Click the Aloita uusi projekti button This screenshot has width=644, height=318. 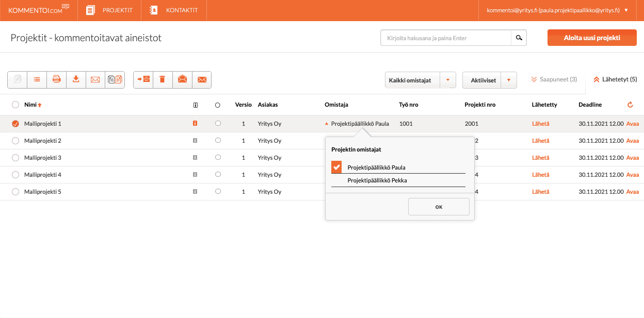tap(592, 38)
